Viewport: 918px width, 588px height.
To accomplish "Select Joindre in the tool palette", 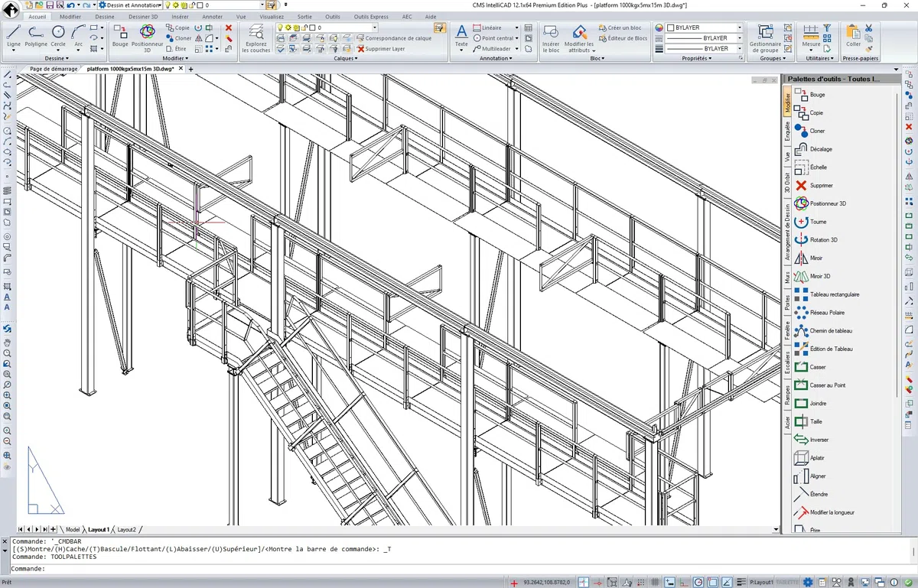I will tap(811, 403).
